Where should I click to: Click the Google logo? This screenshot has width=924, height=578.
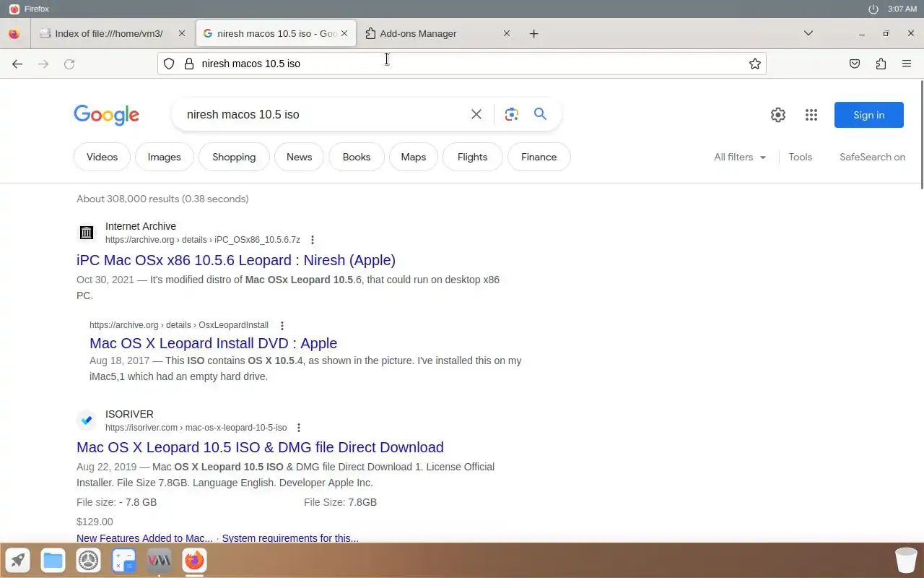pyautogui.click(x=106, y=115)
